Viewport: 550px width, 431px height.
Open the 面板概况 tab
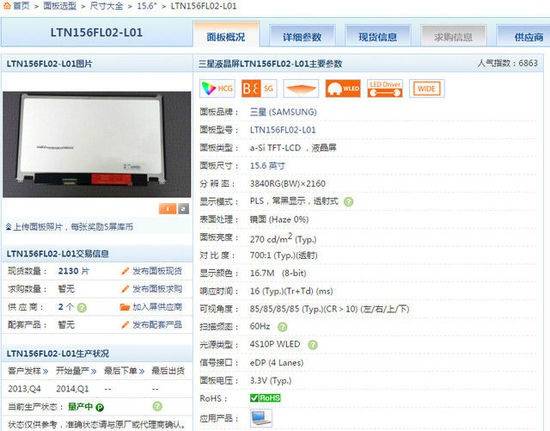coord(226,34)
